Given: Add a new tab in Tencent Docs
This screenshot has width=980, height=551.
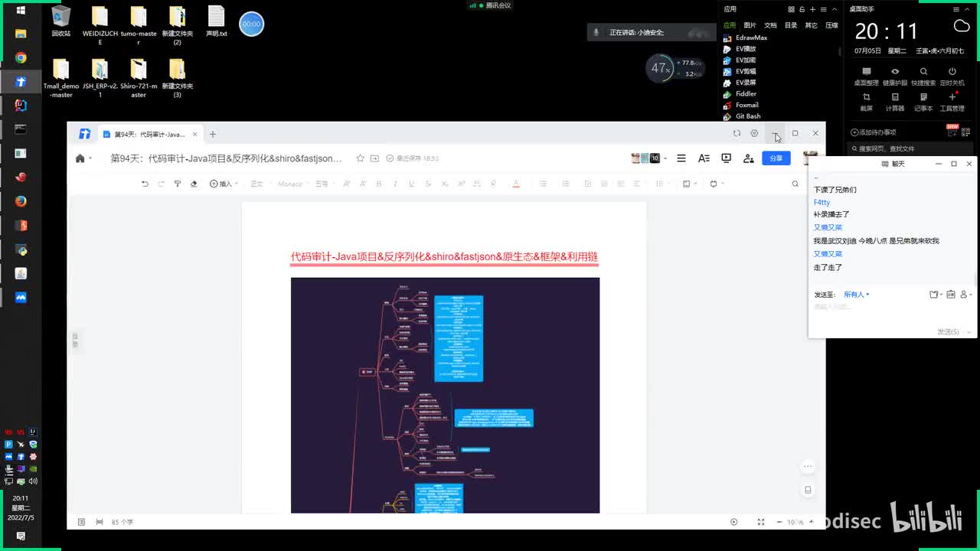Looking at the screenshot, I should coord(213,134).
